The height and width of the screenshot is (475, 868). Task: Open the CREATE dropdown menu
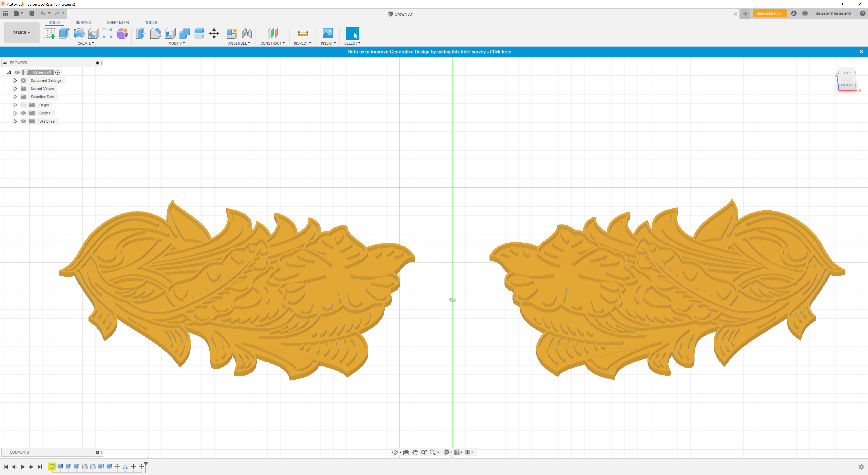click(x=85, y=43)
